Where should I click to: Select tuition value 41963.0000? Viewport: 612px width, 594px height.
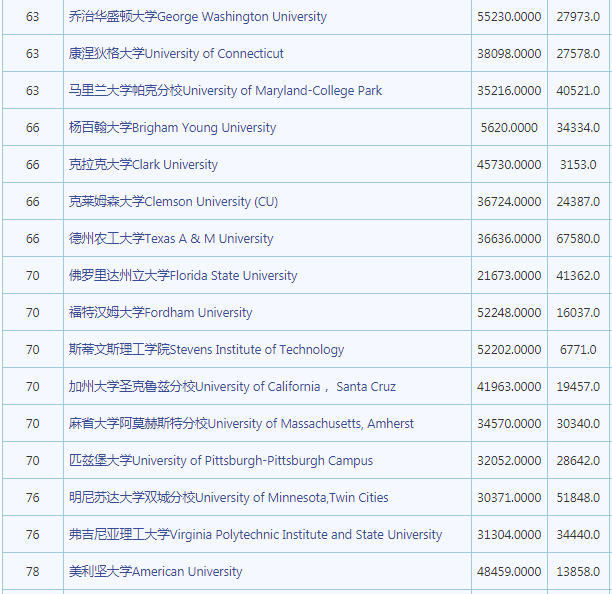[509, 387]
